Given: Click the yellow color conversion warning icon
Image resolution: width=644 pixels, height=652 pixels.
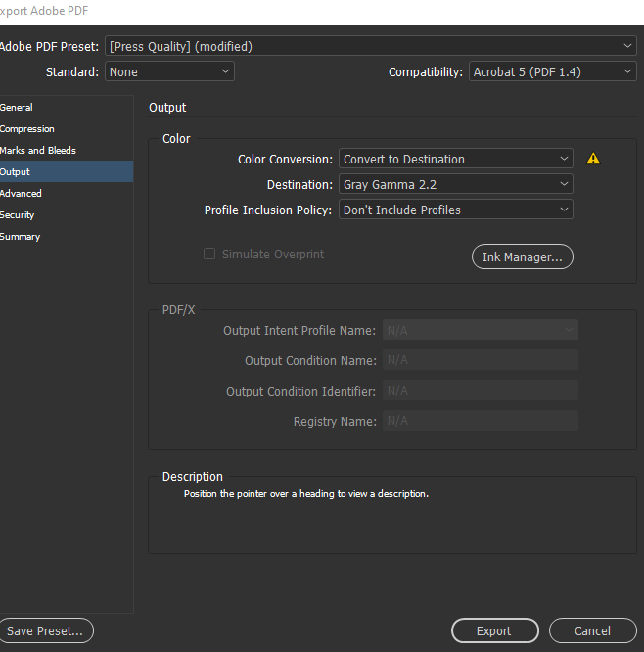Looking at the screenshot, I should pyautogui.click(x=593, y=159).
